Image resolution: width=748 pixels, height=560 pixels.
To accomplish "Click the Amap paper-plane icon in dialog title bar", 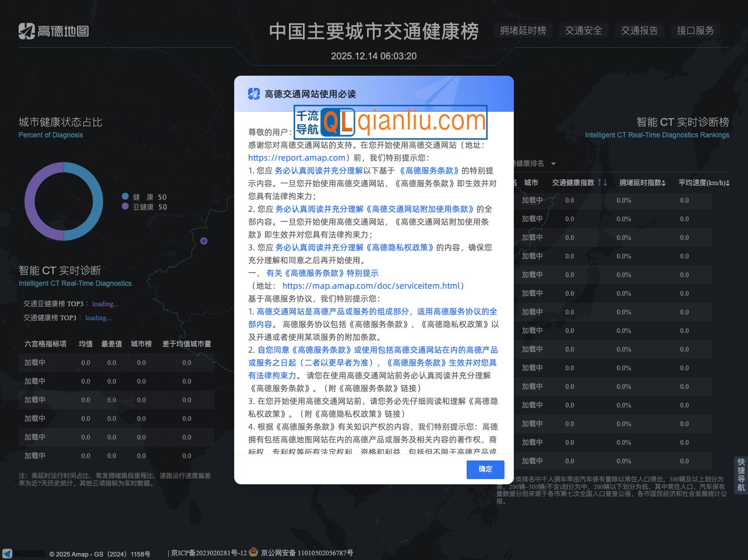I will click(253, 94).
